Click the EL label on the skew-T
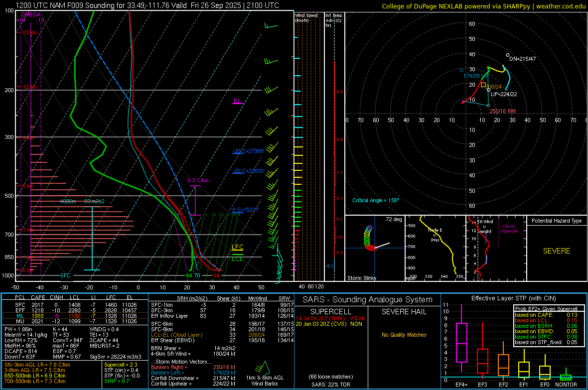 click(237, 101)
